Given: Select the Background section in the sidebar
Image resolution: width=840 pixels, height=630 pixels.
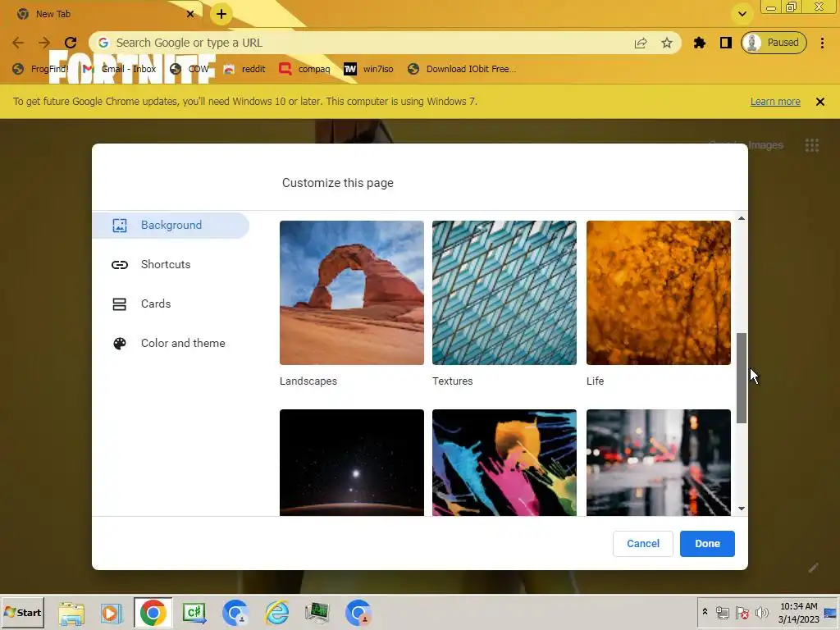Looking at the screenshot, I should (x=171, y=225).
